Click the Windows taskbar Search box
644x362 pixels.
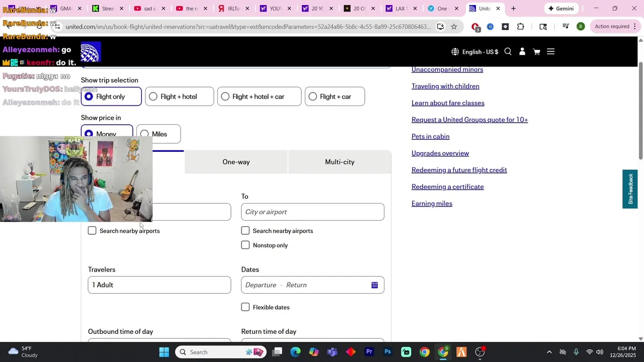[221, 352]
